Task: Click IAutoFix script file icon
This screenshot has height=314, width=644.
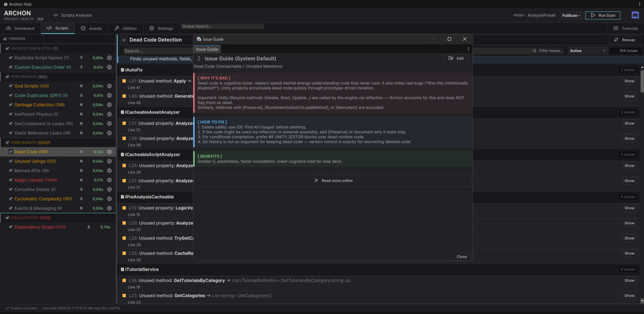Action: click(123, 70)
